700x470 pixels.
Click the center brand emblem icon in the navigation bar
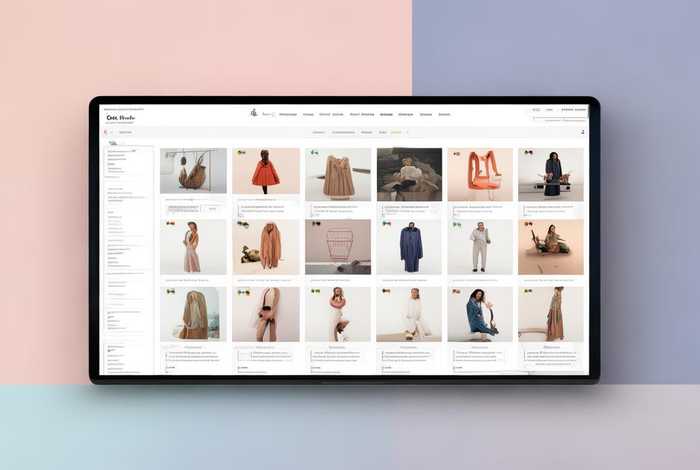[254, 113]
